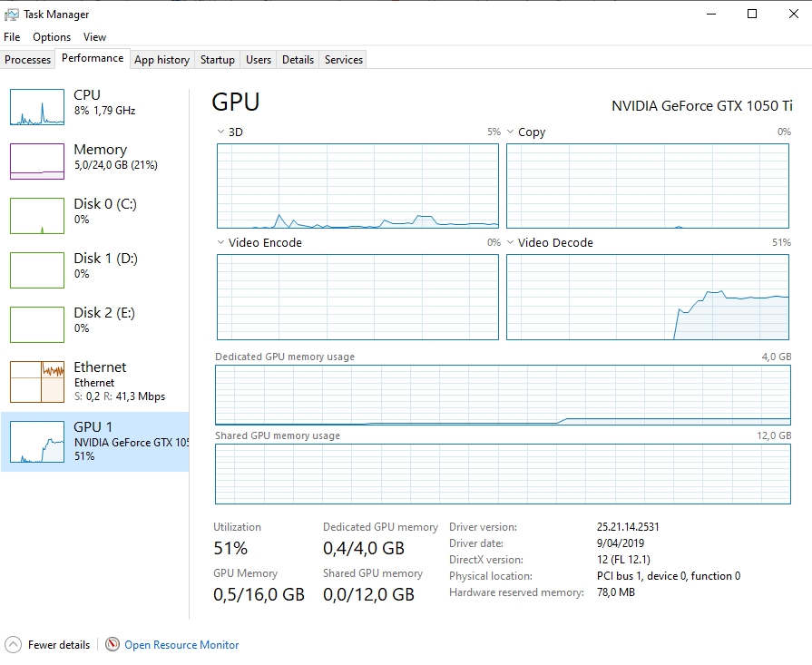Open Disk 0 (C:) performance view
812x665 pixels.
pos(104,210)
